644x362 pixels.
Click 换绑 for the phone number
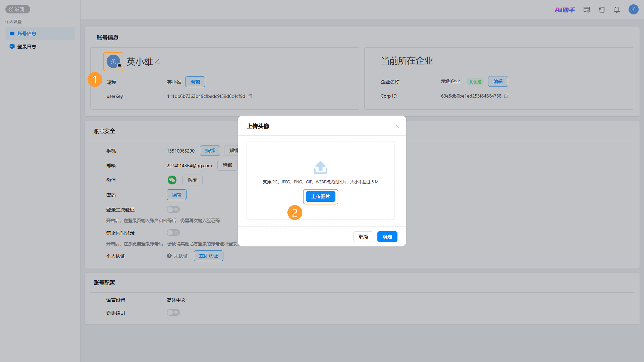210,150
